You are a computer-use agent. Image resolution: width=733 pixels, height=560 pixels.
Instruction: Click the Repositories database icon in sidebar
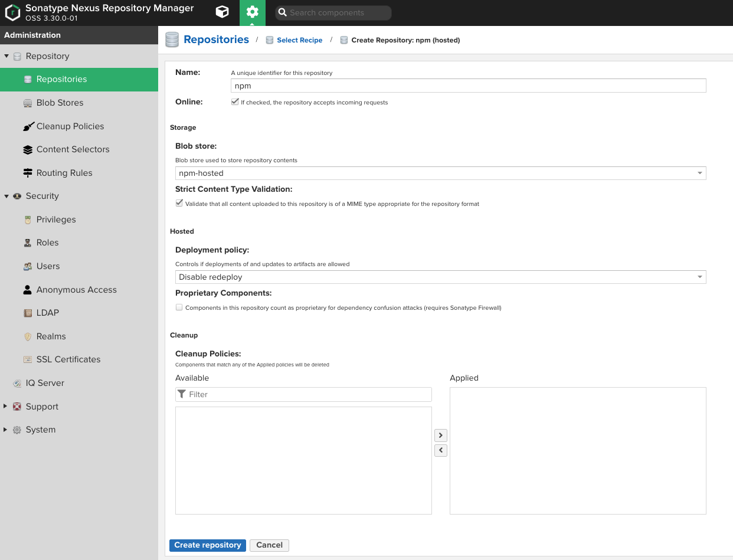[28, 79]
